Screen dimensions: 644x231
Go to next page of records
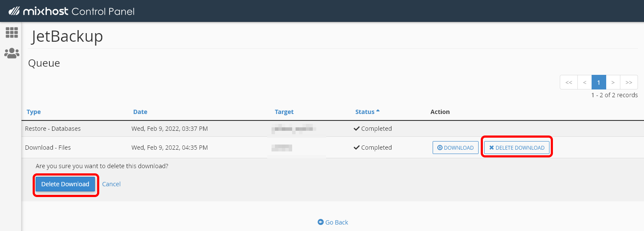(613, 82)
